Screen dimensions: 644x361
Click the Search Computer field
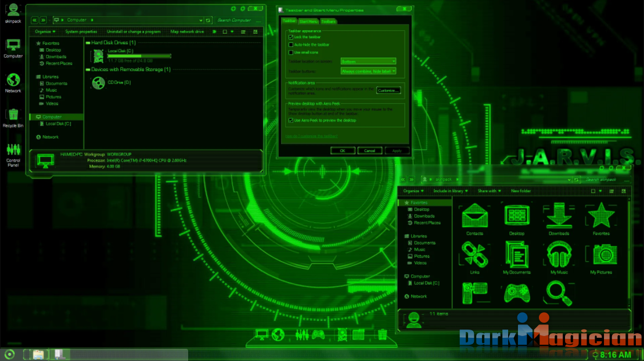(x=238, y=20)
